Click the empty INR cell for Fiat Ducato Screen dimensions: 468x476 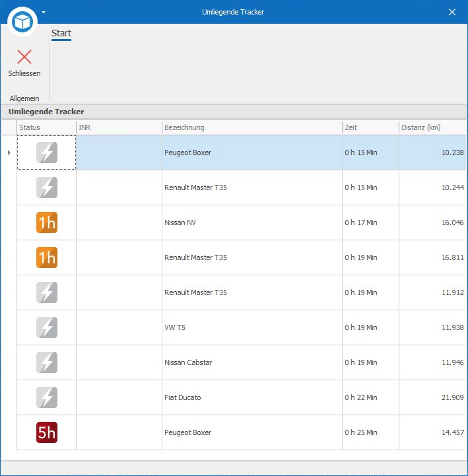119,397
